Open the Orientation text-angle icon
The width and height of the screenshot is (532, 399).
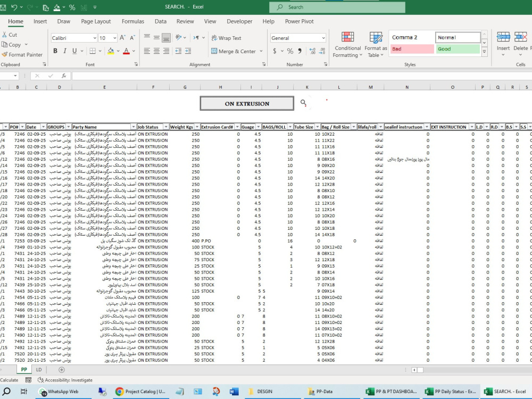point(178,38)
